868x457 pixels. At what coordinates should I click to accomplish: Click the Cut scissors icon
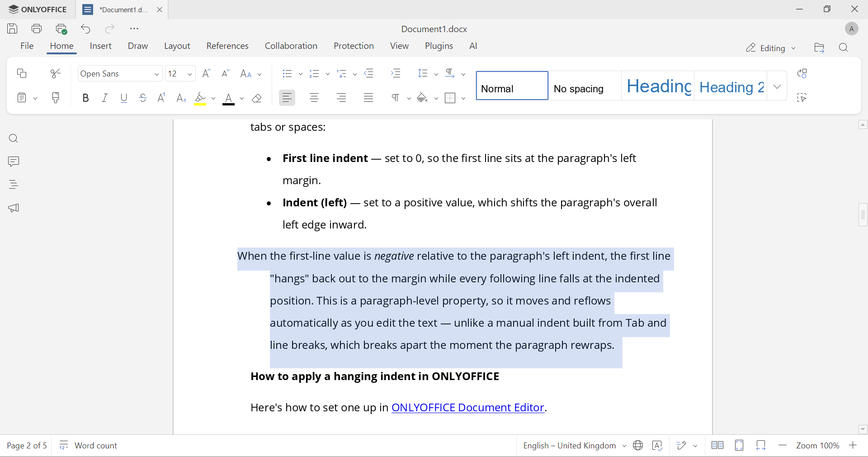pos(56,73)
